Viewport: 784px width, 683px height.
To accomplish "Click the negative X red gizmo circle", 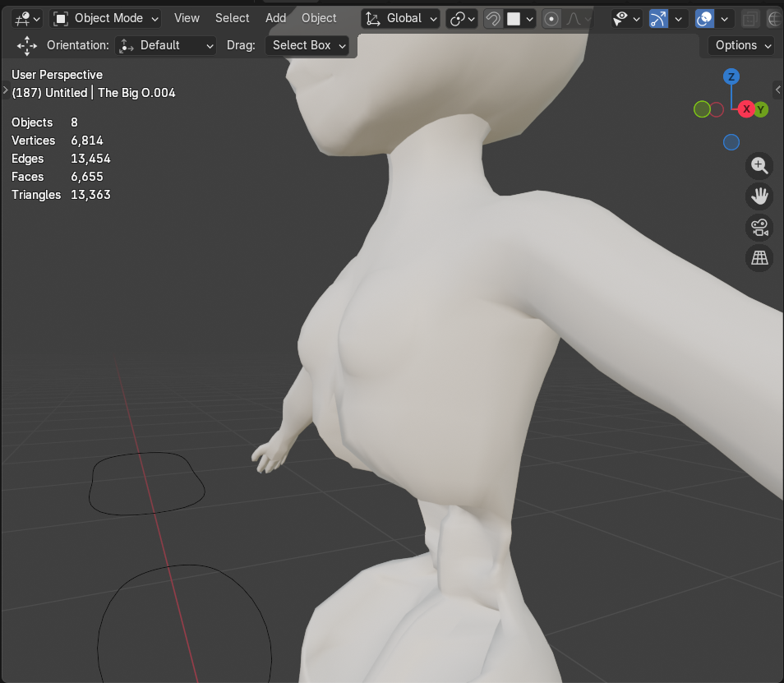I will pyautogui.click(x=717, y=109).
